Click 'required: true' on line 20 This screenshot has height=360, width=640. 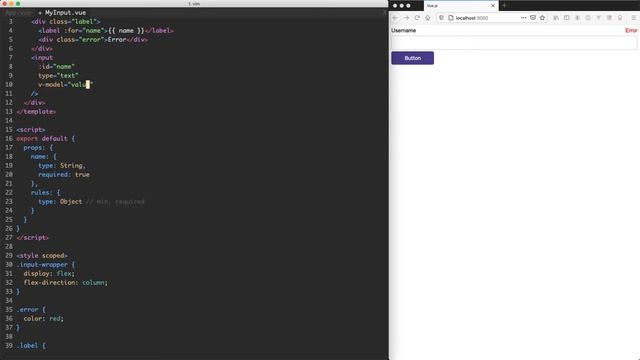(x=64, y=174)
